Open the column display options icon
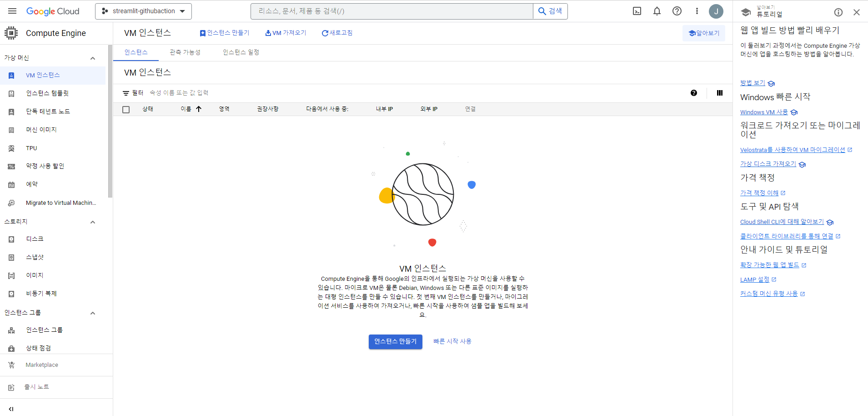 click(720, 93)
